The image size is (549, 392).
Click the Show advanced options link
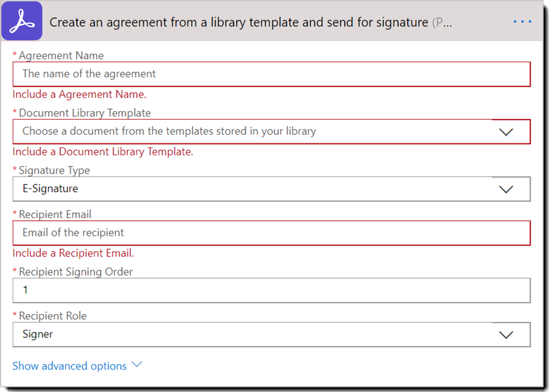tap(69, 366)
